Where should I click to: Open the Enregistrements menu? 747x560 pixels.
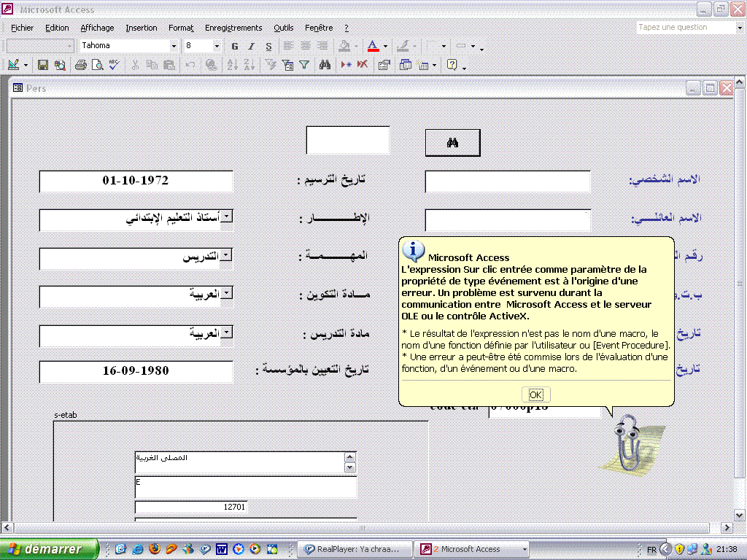[233, 28]
